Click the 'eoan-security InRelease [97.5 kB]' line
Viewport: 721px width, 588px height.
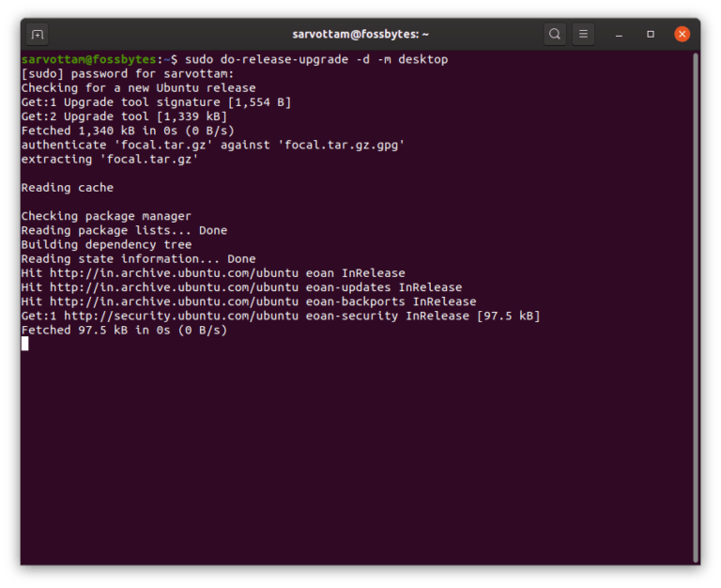click(281, 317)
